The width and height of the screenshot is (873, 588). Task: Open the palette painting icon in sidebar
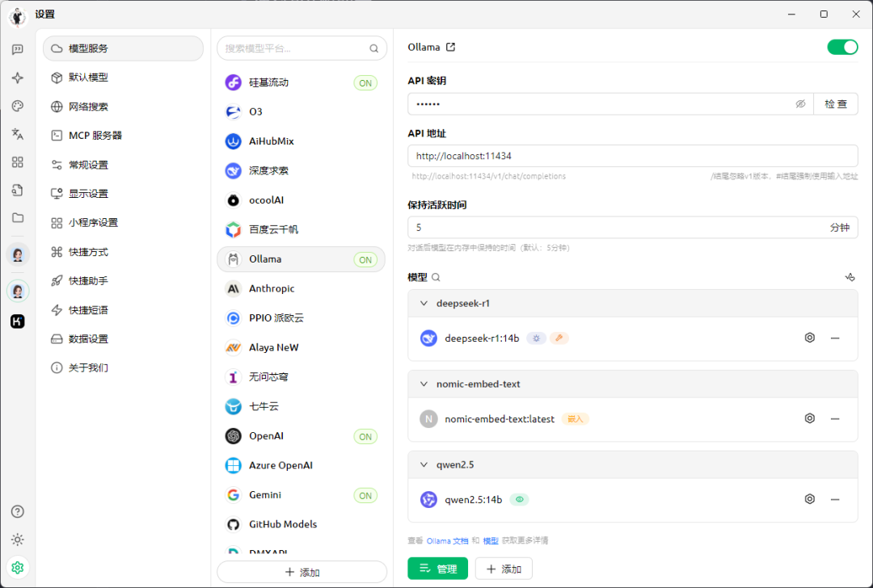(x=17, y=106)
